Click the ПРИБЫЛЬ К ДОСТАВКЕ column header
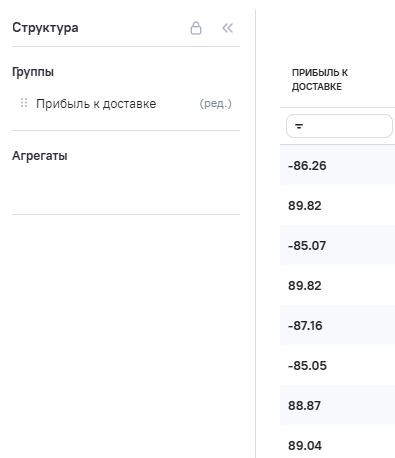Image resolution: width=395 pixels, height=458 pixels. tap(320, 80)
